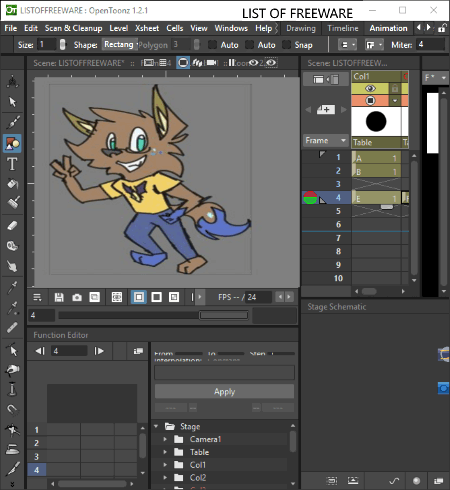Select the Style Picker eyedropper tool

click(12, 287)
